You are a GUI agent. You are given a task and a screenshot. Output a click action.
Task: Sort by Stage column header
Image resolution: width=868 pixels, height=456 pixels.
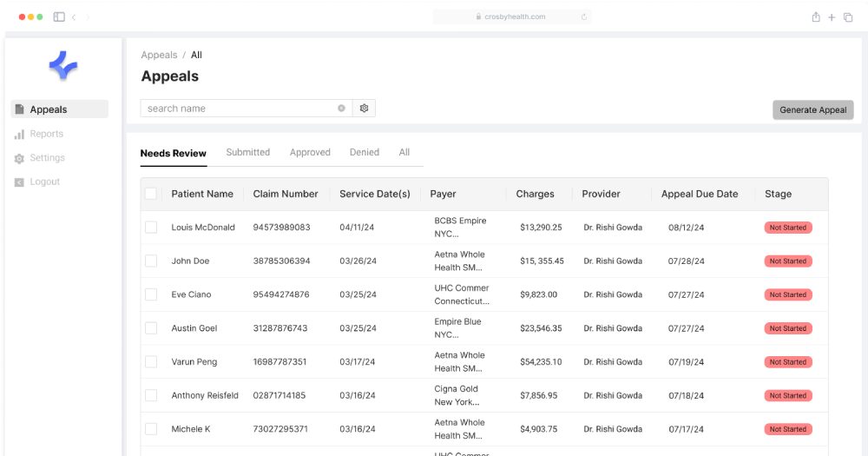(778, 194)
